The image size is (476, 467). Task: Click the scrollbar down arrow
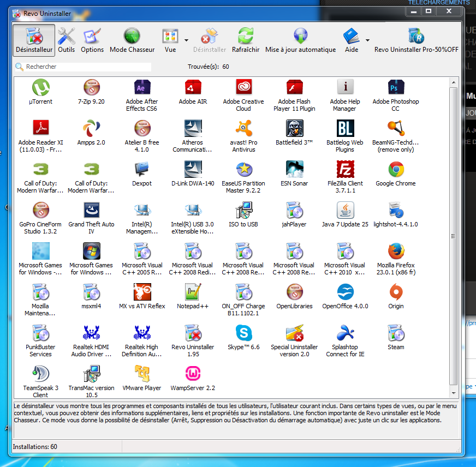coord(454,393)
